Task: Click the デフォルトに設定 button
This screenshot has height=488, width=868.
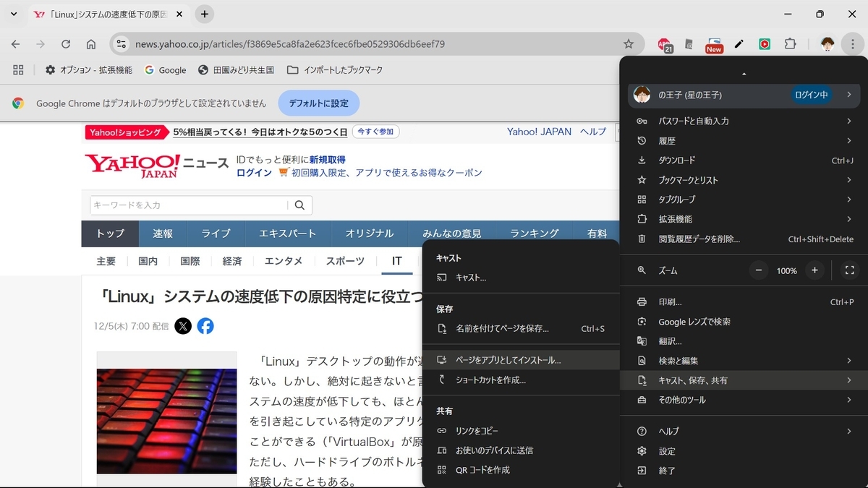Action: 319,103
